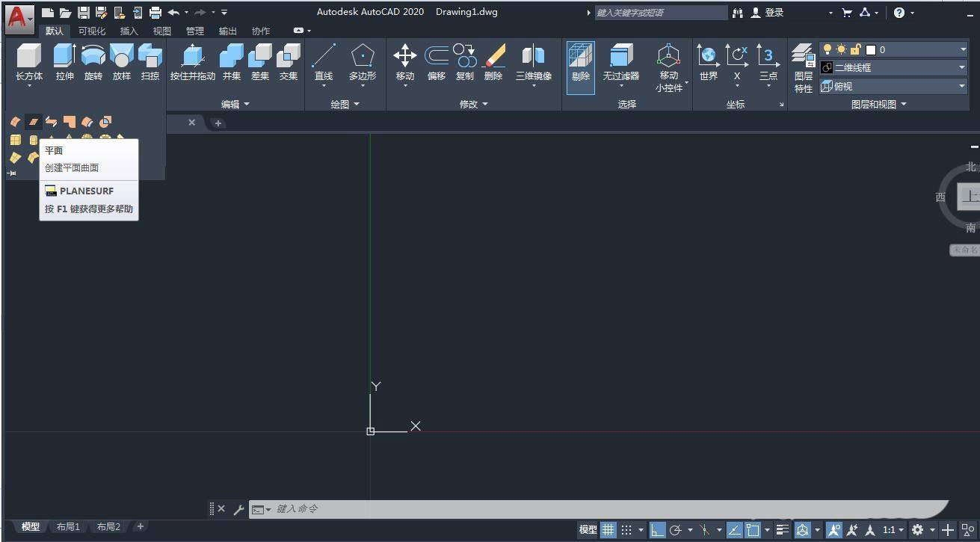The width and height of the screenshot is (980, 542).
Task: Click the Undo arrow in quick access toolbar
Action: [x=174, y=12]
